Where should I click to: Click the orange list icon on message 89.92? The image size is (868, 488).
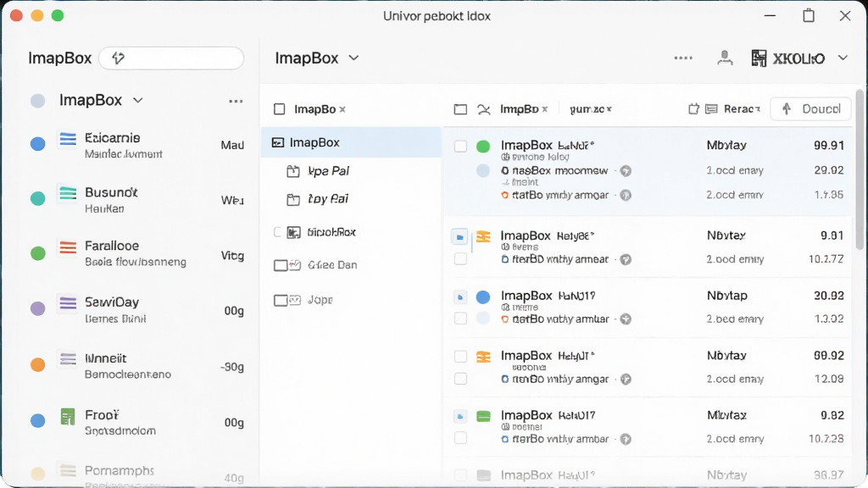[483, 357]
